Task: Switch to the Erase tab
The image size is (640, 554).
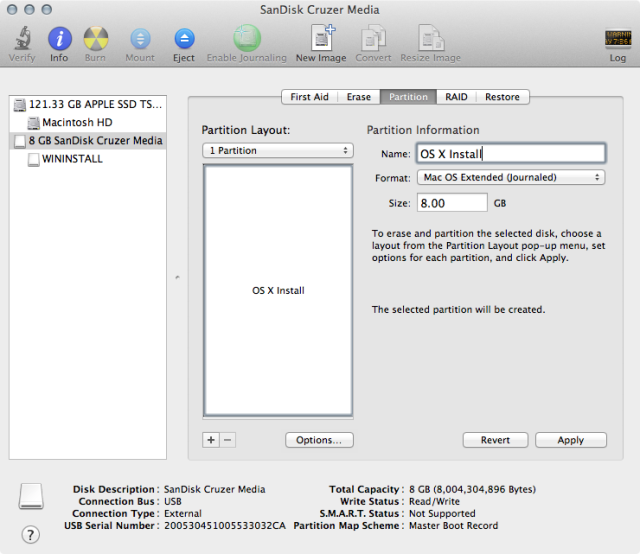Action: point(359,97)
